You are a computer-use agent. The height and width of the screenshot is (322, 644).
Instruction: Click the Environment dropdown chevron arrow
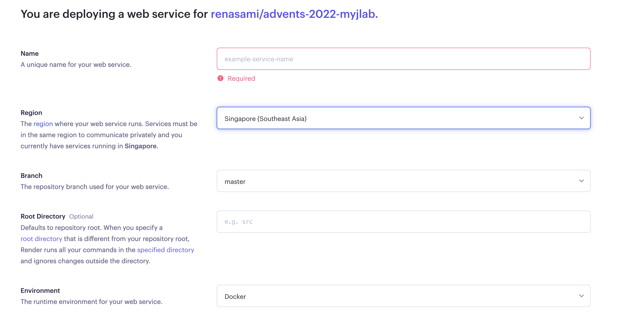coord(581,296)
